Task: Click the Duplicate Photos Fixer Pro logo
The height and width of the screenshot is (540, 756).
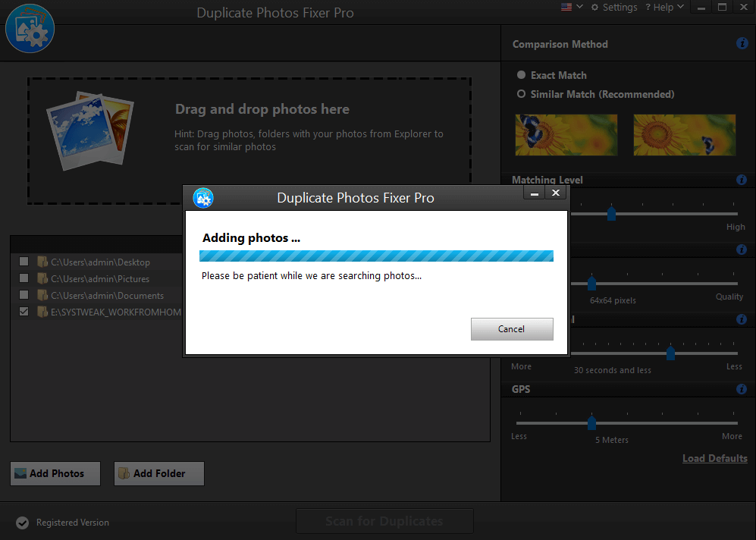Action: (x=30, y=28)
